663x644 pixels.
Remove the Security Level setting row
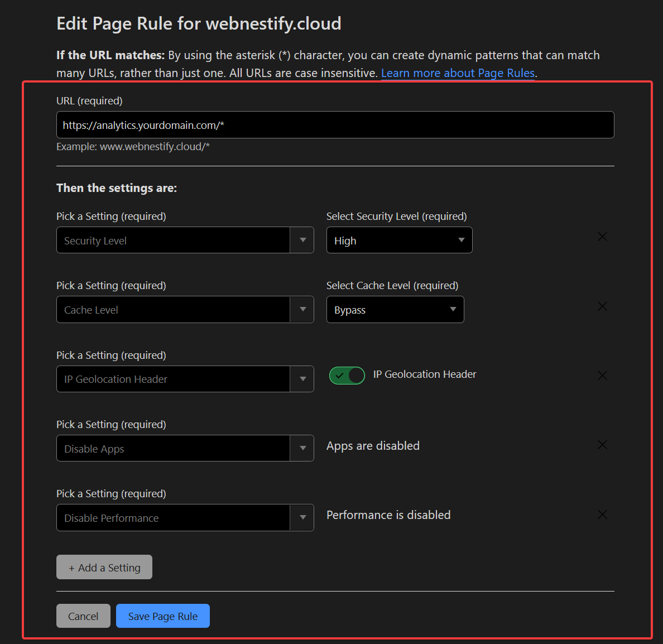[x=602, y=237]
